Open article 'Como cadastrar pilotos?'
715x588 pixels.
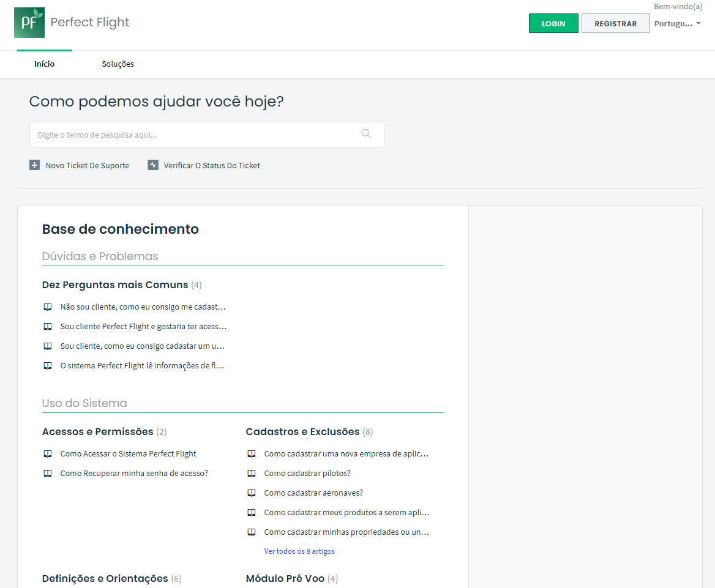point(307,473)
